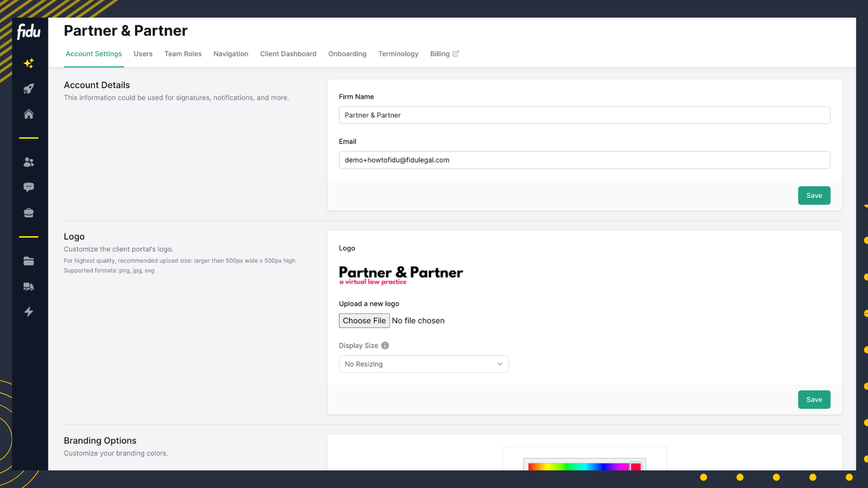Open the lightning bolt automation icon
This screenshot has height=488, width=868.
(28, 312)
